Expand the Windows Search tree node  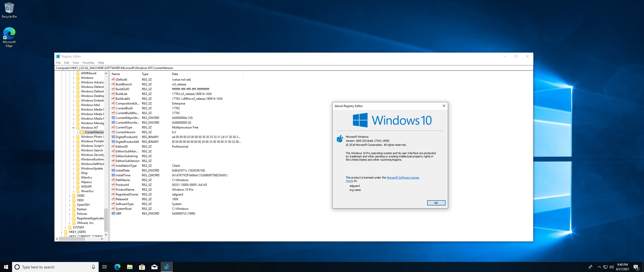tap(74, 150)
